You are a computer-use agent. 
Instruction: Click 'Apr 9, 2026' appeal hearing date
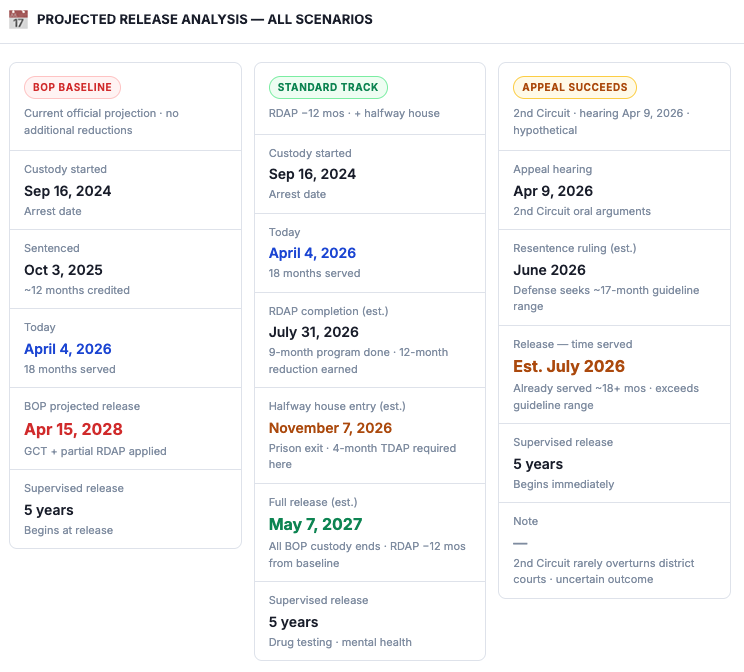(553, 191)
